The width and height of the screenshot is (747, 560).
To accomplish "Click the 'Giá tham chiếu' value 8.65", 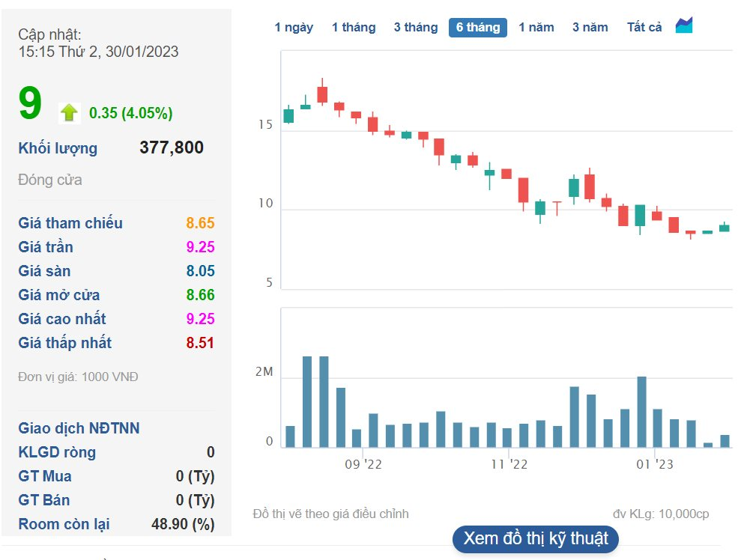I will (200, 223).
